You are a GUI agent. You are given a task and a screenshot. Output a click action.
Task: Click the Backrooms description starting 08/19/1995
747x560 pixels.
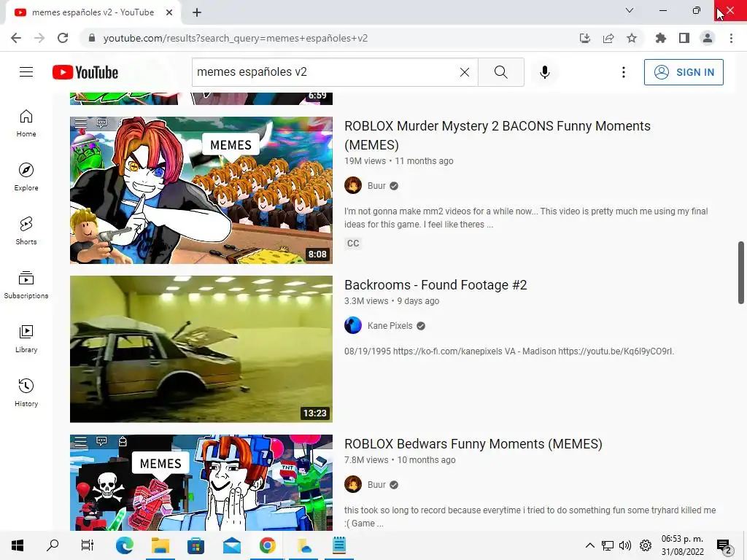coord(508,351)
